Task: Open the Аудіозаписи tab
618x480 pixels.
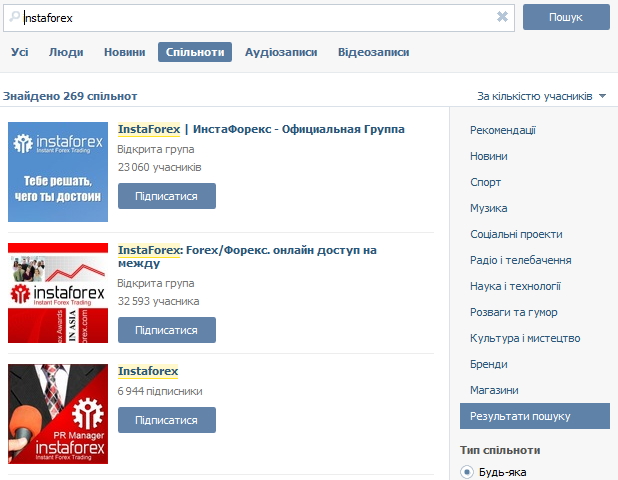Action: (x=281, y=52)
